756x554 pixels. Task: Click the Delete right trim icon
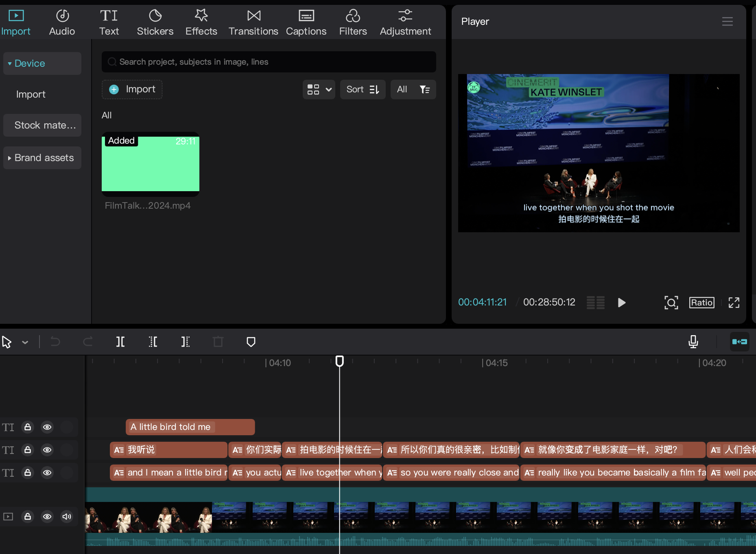click(x=186, y=342)
